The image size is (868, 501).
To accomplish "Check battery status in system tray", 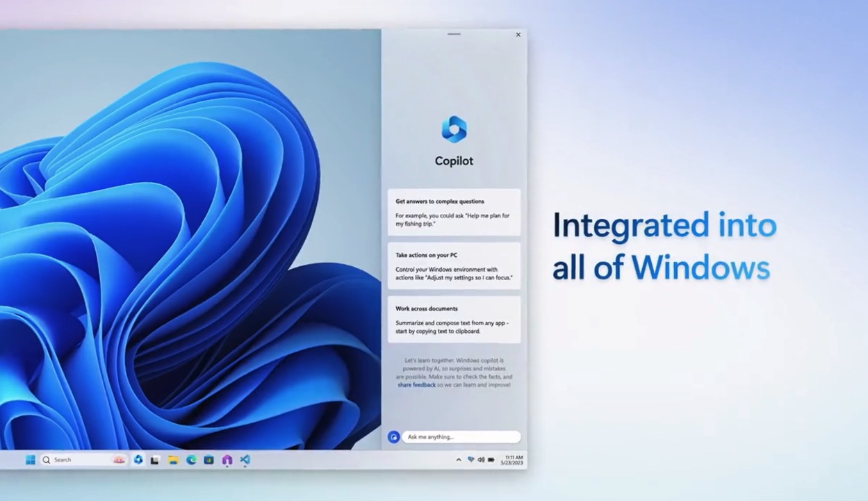I will (x=491, y=460).
